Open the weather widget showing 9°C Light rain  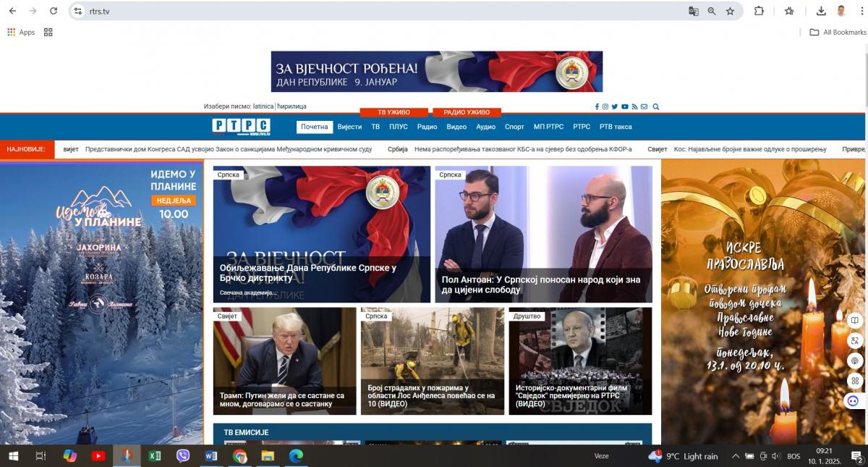[x=683, y=456]
